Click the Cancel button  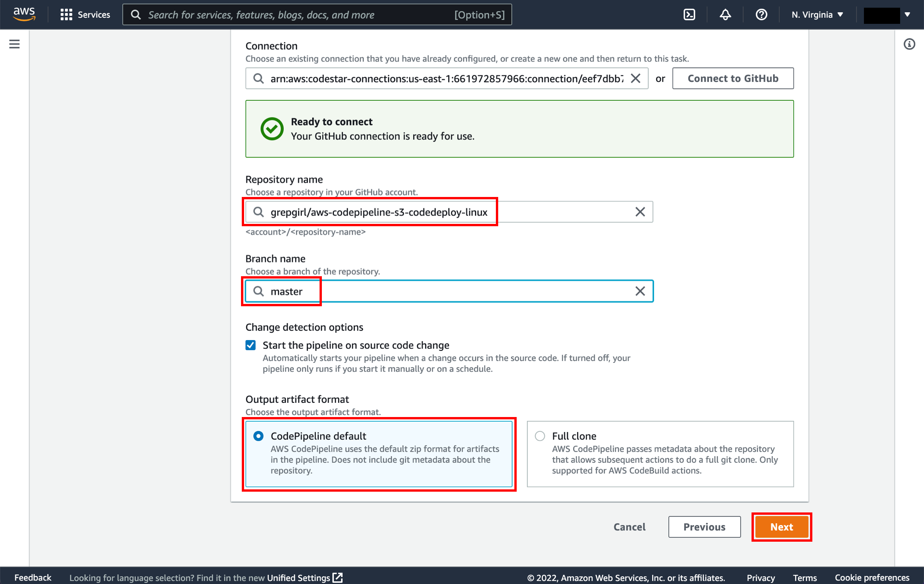tap(629, 527)
